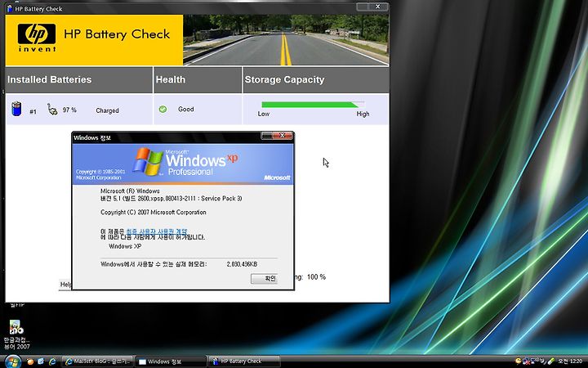Click the power plug icon beside 97 %
The height and width of the screenshot is (368, 588).
click(52, 110)
